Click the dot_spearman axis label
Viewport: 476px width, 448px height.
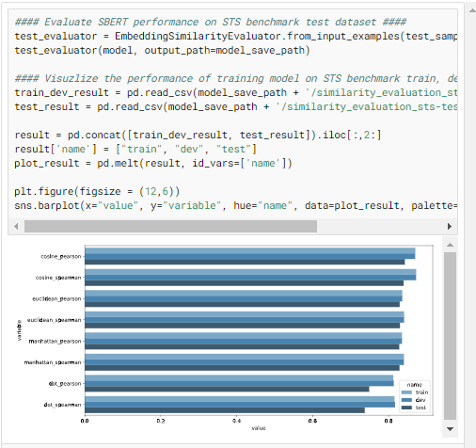coord(62,405)
